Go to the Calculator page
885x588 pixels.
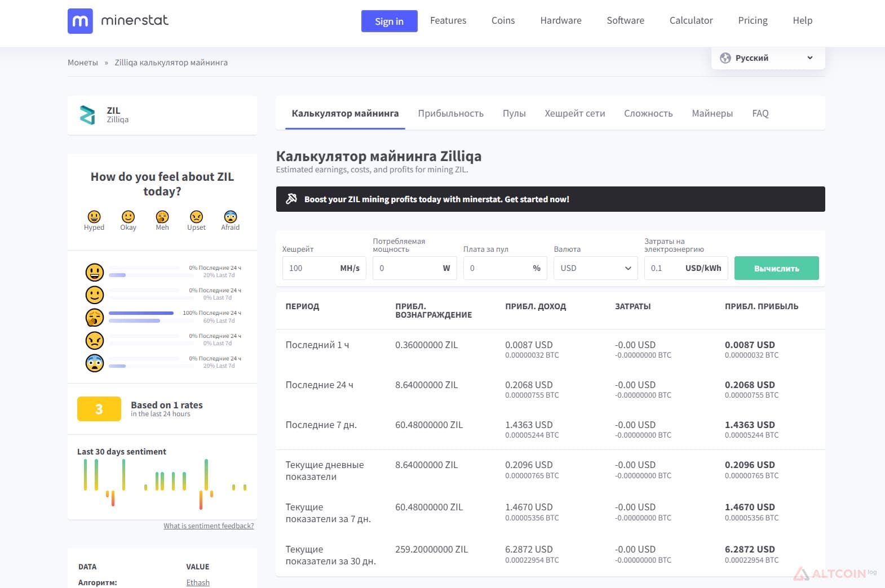(691, 20)
